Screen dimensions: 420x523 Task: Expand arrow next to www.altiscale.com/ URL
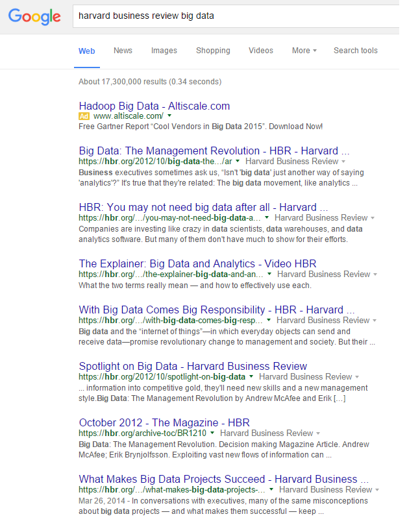point(169,116)
